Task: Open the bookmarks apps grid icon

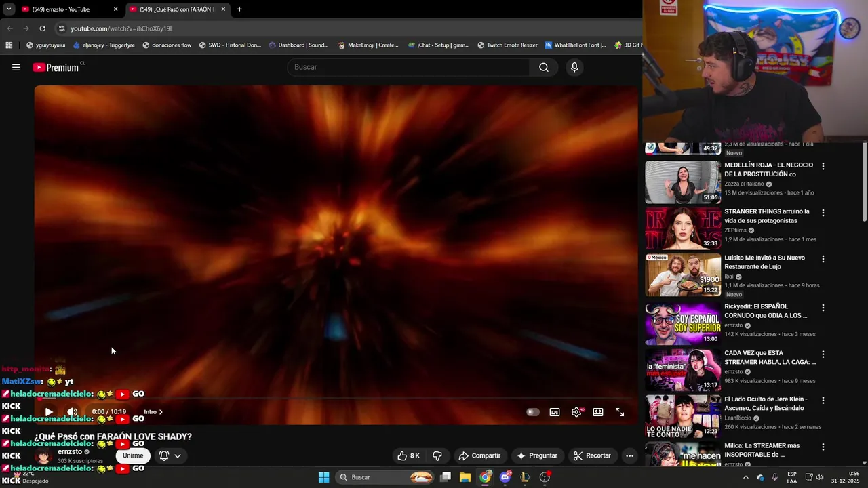Action: [9, 45]
